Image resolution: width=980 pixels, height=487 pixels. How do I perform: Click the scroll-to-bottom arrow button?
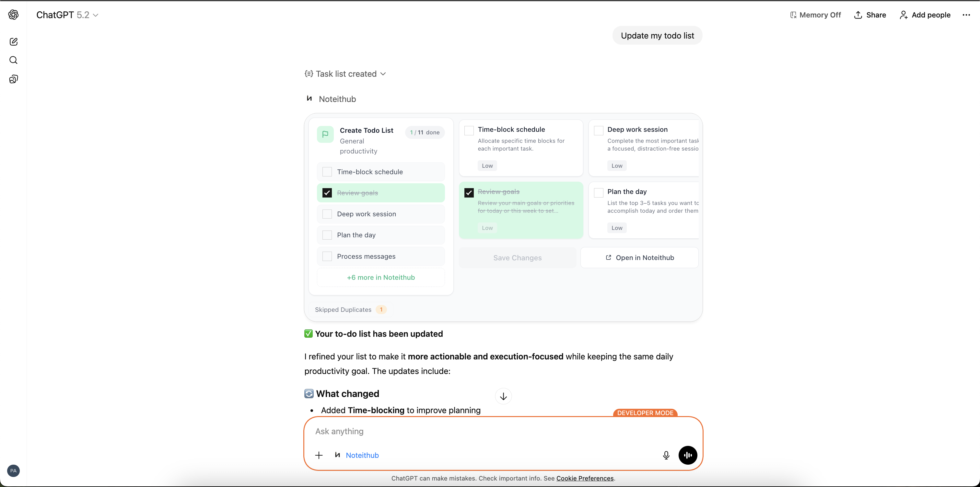tap(503, 396)
